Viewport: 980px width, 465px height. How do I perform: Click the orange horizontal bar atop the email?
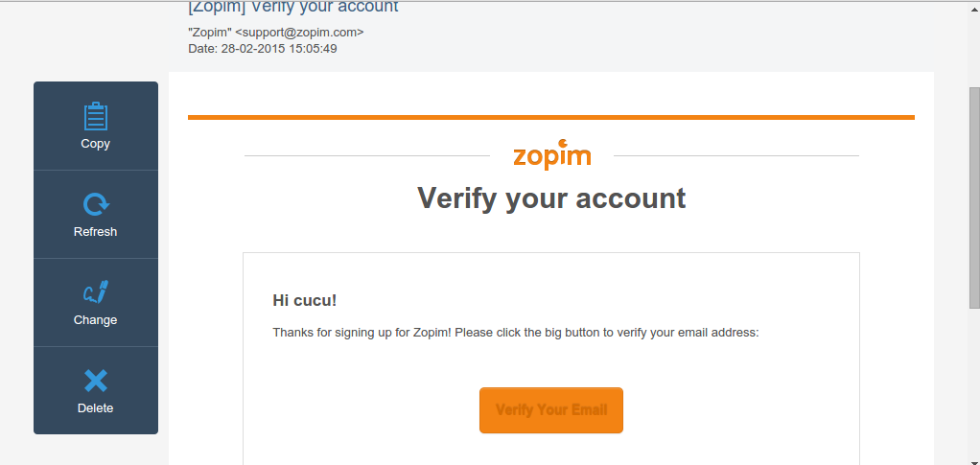tap(551, 117)
